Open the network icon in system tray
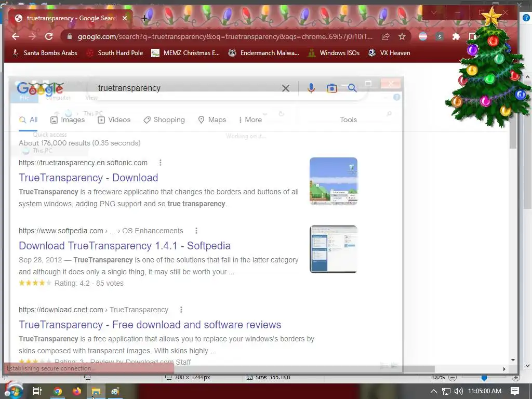This screenshot has width=532, height=399. coord(446,391)
